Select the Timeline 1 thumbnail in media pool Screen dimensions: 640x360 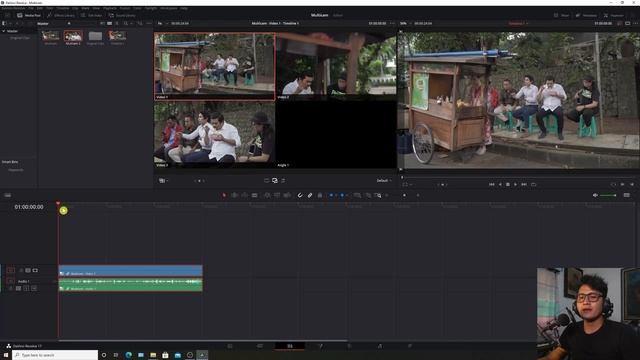pos(118,37)
